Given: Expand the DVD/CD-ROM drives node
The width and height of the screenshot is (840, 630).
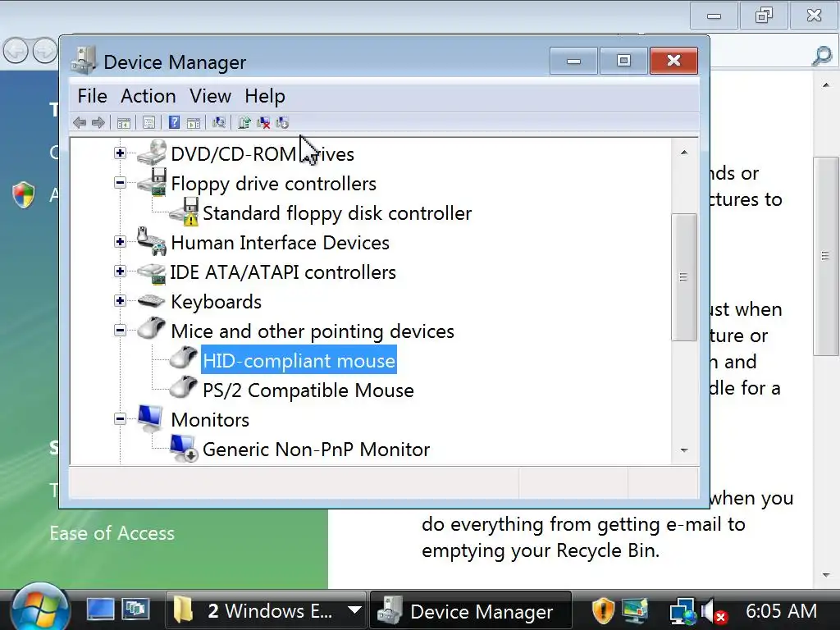Looking at the screenshot, I should pos(120,153).
